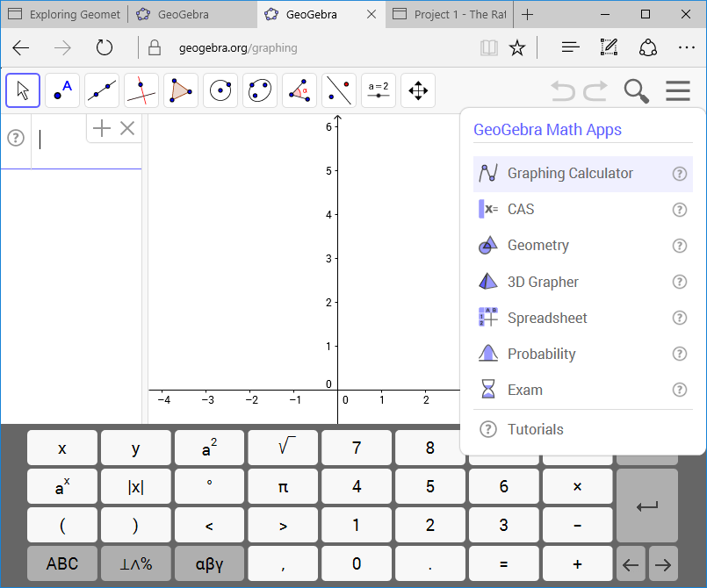Open a new browser tab
707x588 pixels.
[x=527, y=14]
